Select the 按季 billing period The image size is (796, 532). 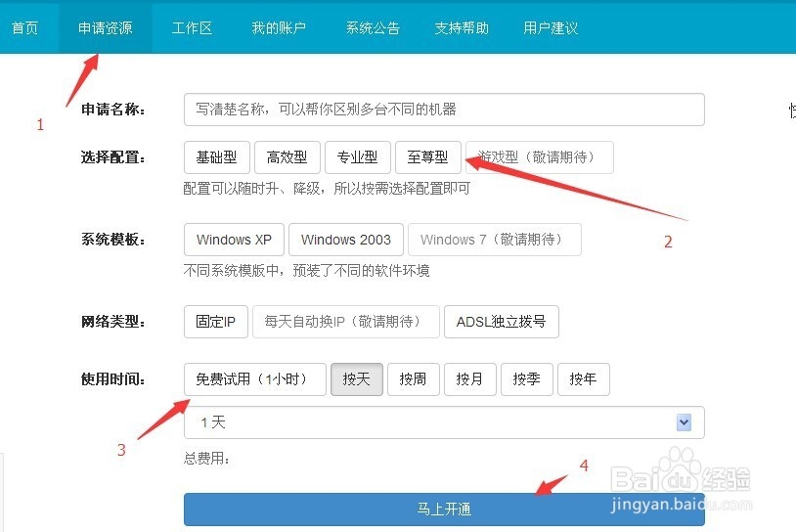527,379
